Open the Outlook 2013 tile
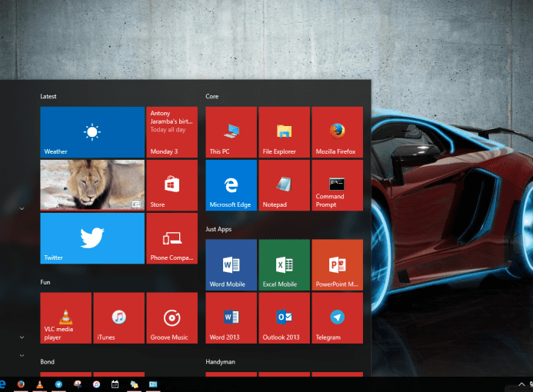 pos(284,317)
